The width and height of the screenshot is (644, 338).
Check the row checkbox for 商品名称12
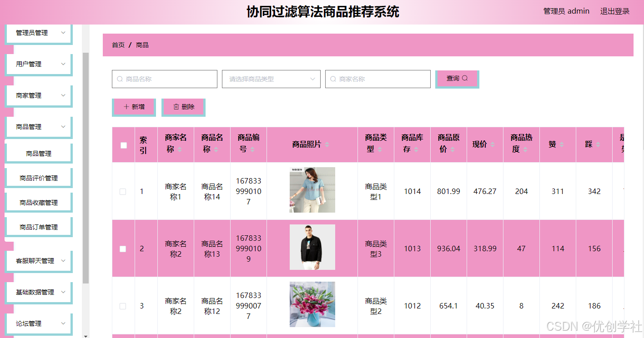coord(123,306)
